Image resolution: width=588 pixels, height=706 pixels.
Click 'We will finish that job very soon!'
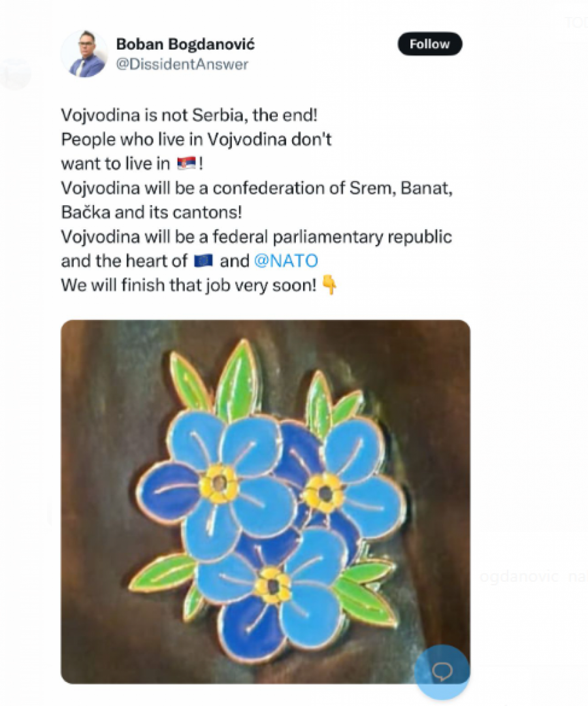[189, 285]
